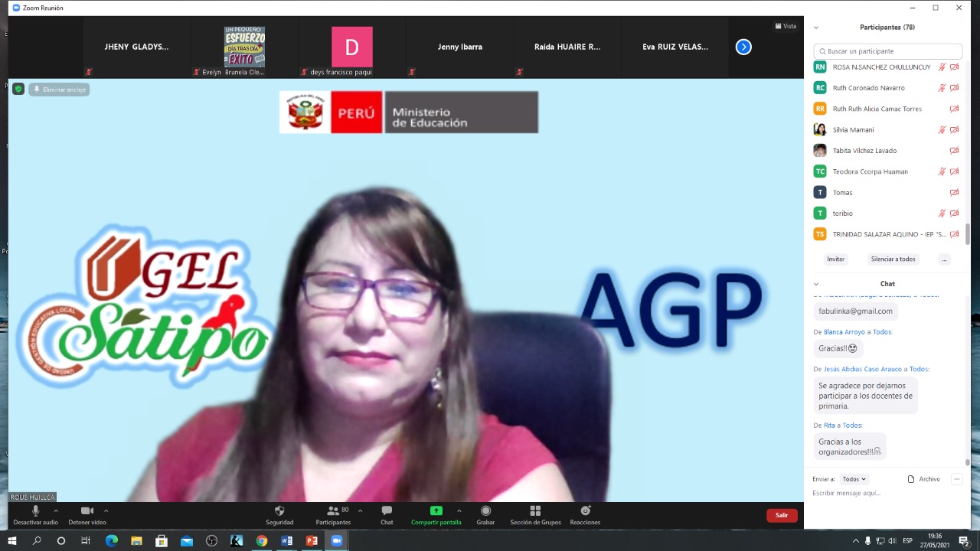Select Jenny Ibarra video thumbnail
Viewport: 980px width, 551px height.
click(x=460, y=47)
